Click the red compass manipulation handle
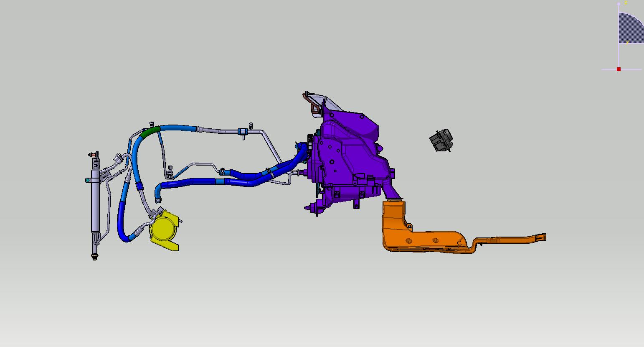The image size is (644, 347). (619, 69)
